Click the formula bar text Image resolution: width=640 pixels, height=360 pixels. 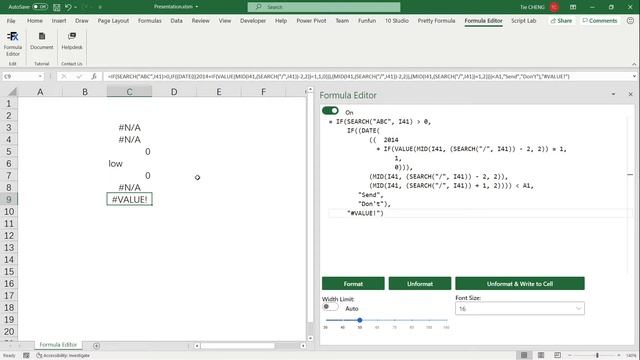339,76
